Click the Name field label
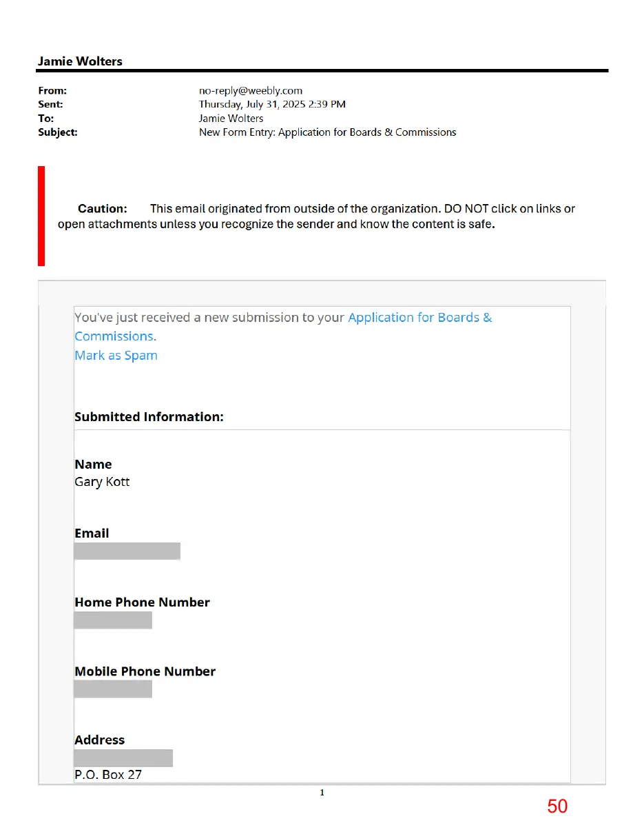Viewport: 644px width, 834px height. pos(93,465)
